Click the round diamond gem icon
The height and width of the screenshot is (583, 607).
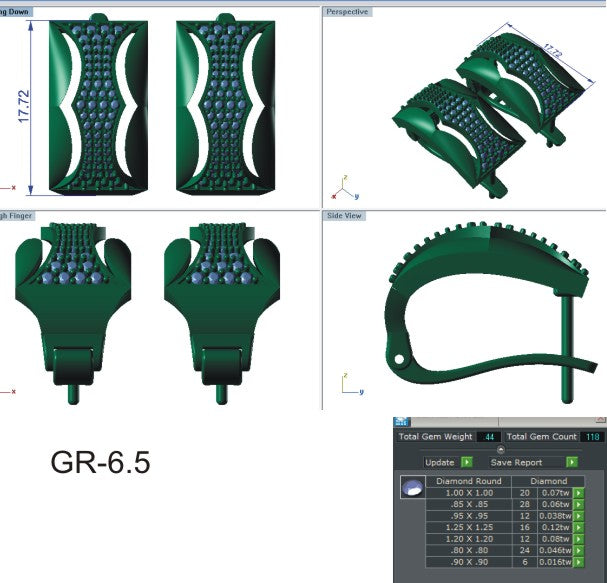point(410,489)
